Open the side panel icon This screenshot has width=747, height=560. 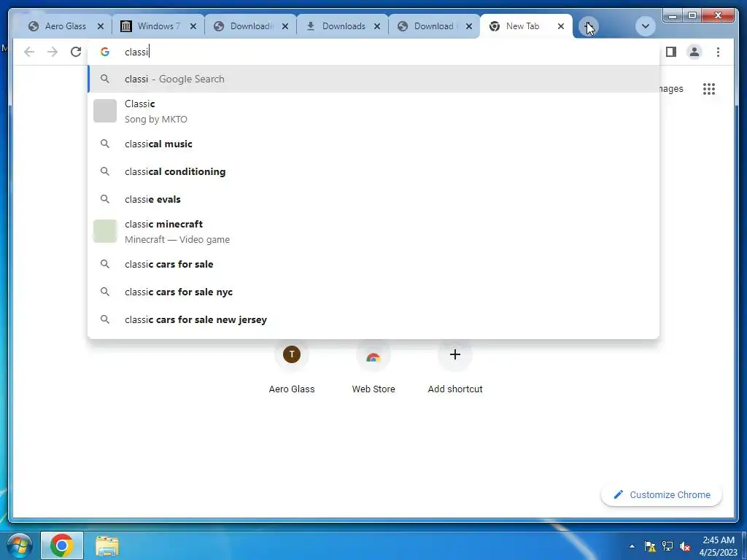[671, 52]
